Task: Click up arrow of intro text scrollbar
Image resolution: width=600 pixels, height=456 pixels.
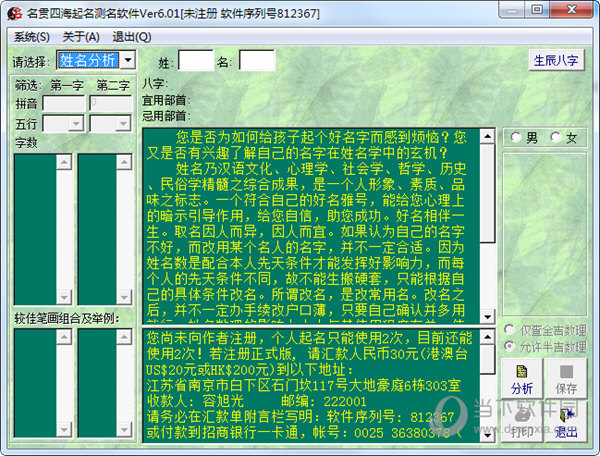Action: (x=488, y=136)
